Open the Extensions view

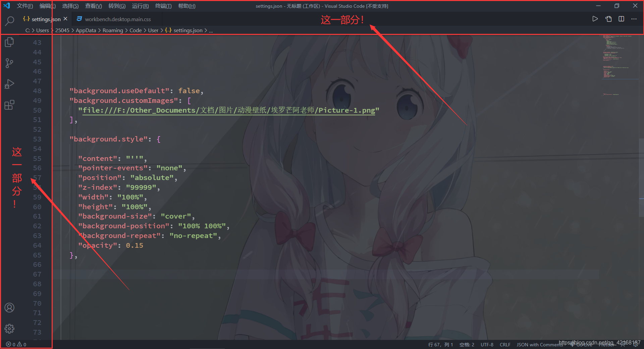point(9,105)
